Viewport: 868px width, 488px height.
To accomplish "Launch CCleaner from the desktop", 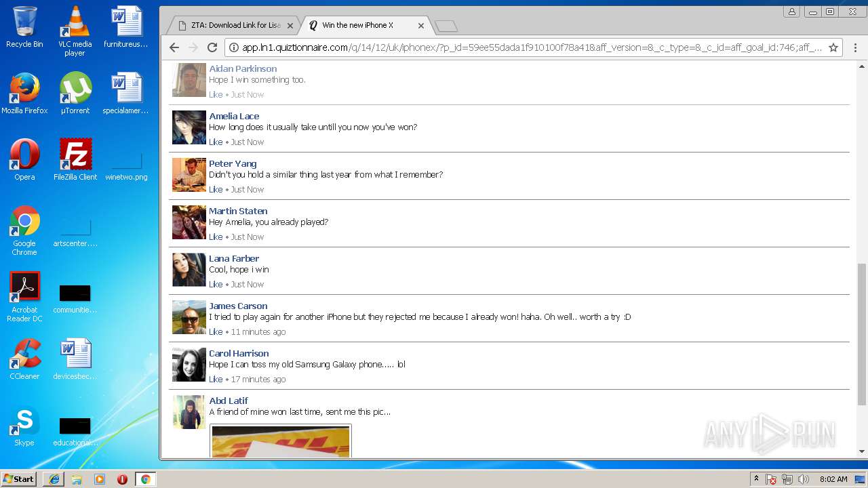I will click(x=24, y=359).
